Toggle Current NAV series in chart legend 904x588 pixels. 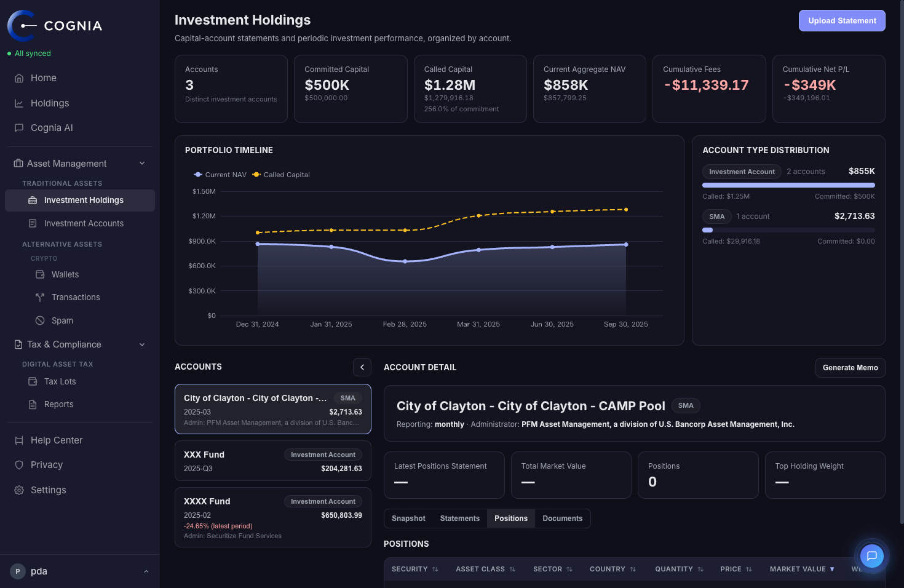pyautogui.click(x=220, y=175)
